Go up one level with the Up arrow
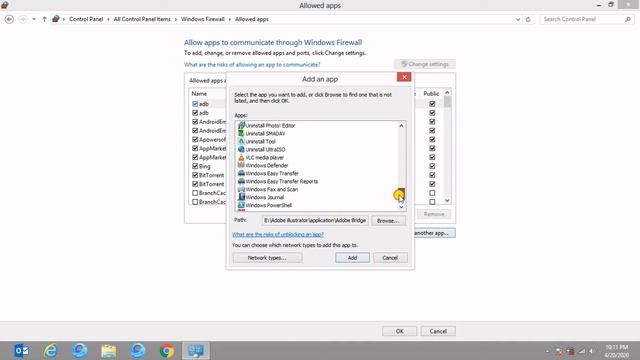The width and height of the screenshot is (640, 360). tap(44, 19)
